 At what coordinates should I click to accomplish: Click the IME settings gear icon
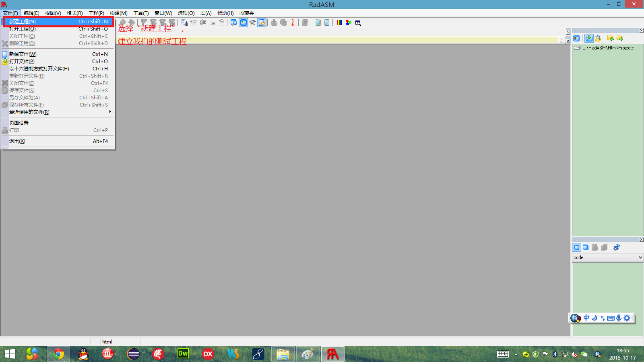point(627,318)
